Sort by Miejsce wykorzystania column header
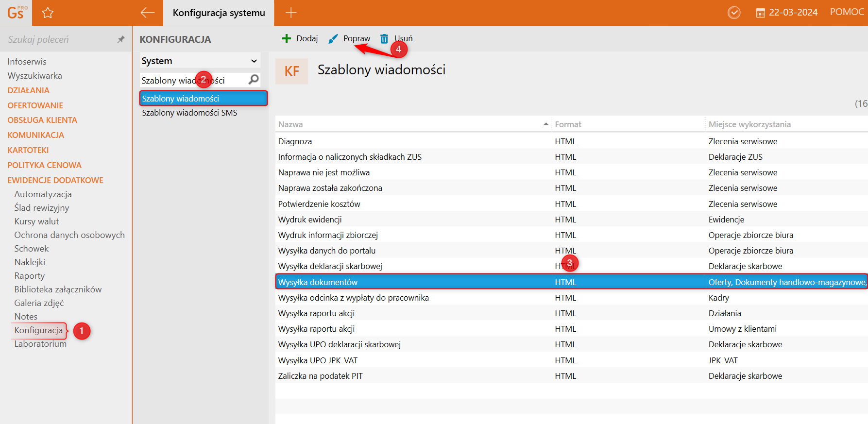Screen dimensions: 868x424 pos(749,124)
